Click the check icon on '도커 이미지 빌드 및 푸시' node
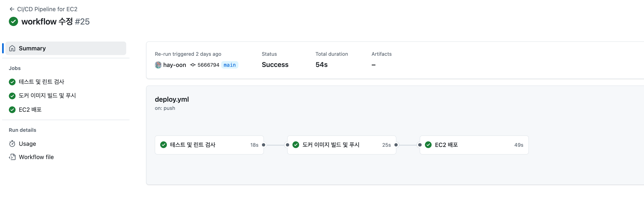This screenshot has height=202, width=644. click(296, 145)
